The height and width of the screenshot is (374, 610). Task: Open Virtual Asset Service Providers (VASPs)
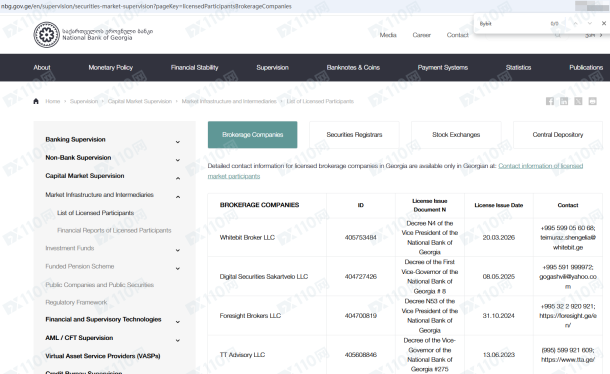click(x=103, y=356)
